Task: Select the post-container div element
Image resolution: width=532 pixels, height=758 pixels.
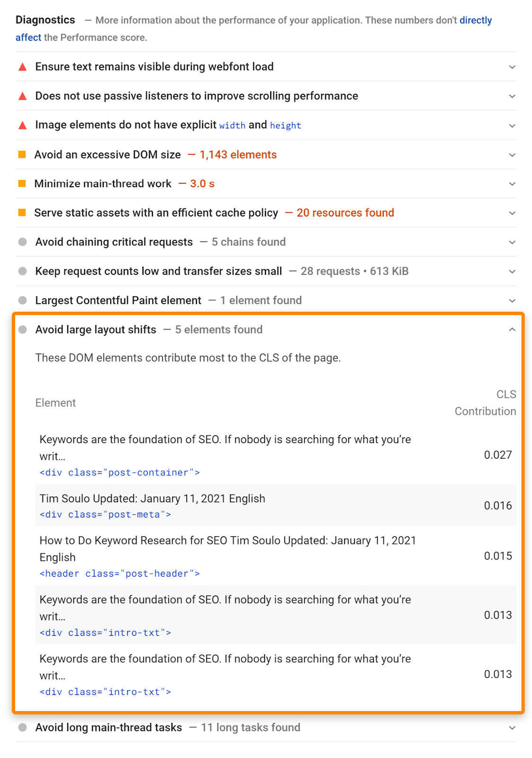Action: pos(120,472)
